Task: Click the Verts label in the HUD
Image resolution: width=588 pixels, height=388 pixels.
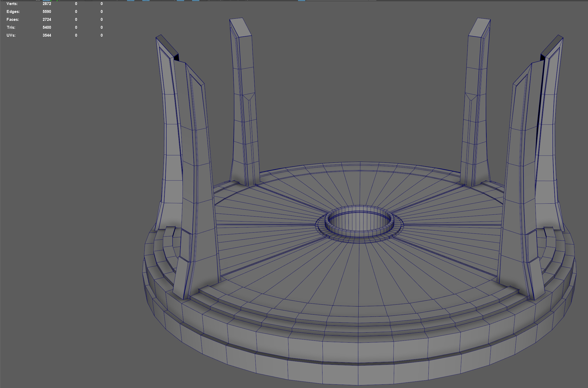Action: coord(12,4)
